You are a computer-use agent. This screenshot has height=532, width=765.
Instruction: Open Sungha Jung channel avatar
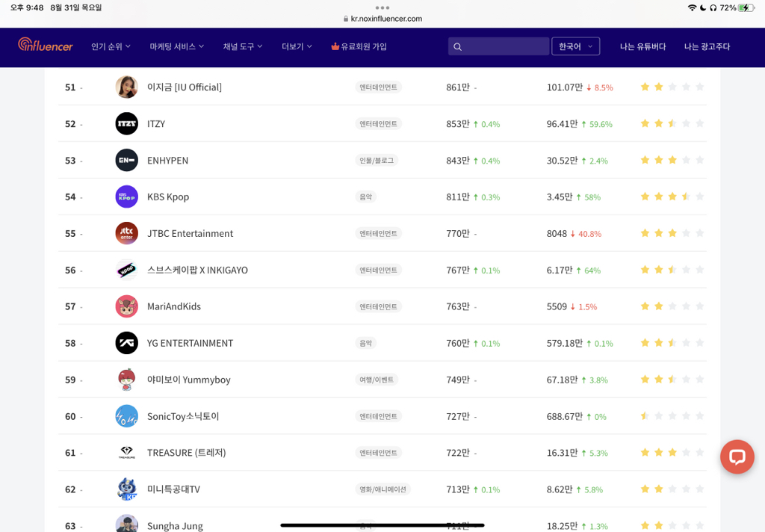(x=126, y=523)
